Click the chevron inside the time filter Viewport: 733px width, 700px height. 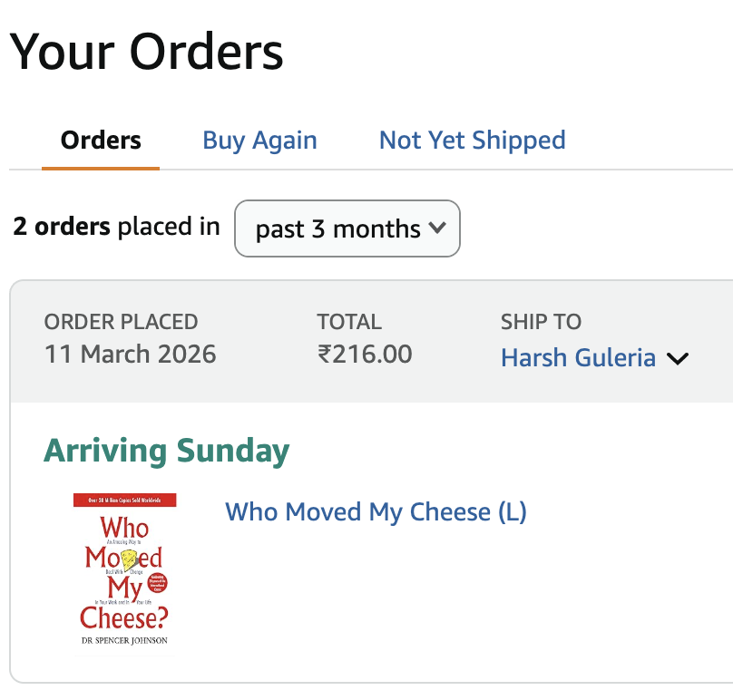pyautogui.click(x=437, y=228)
